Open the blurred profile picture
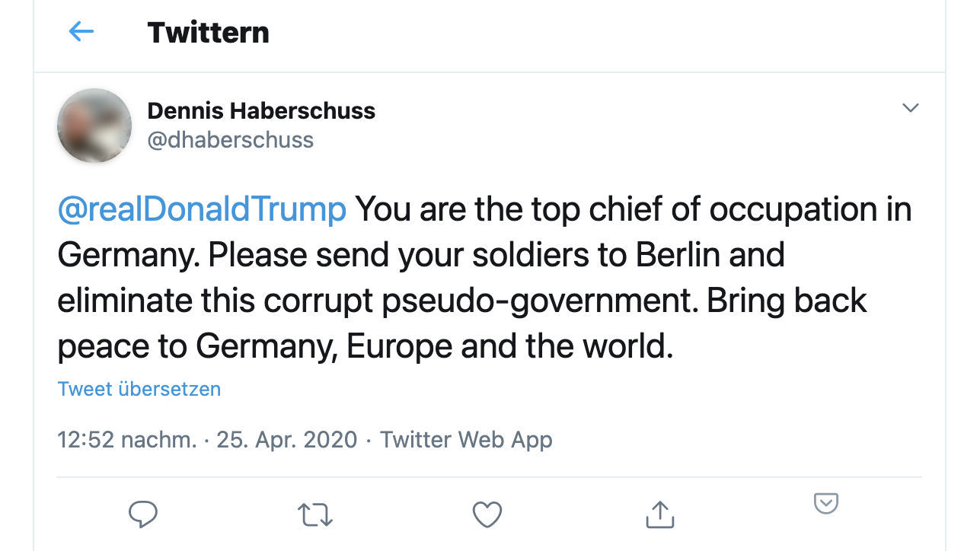 (94, 126)
